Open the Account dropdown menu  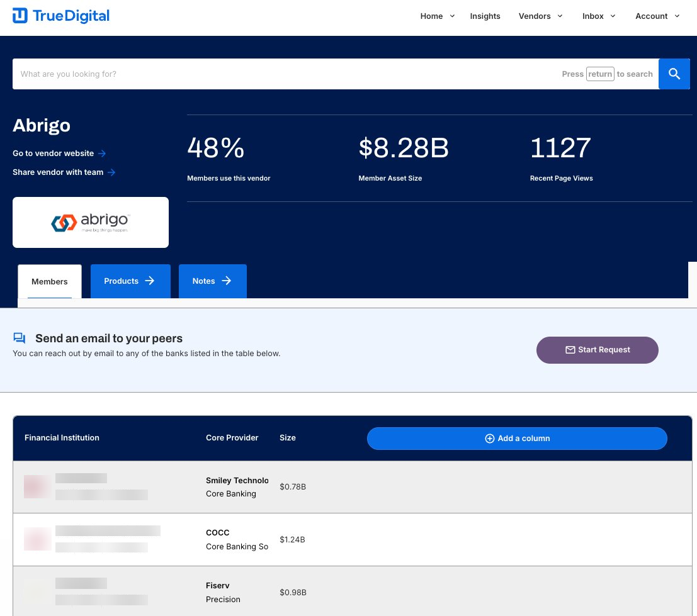pyautogui.click(x=657, y=16)
